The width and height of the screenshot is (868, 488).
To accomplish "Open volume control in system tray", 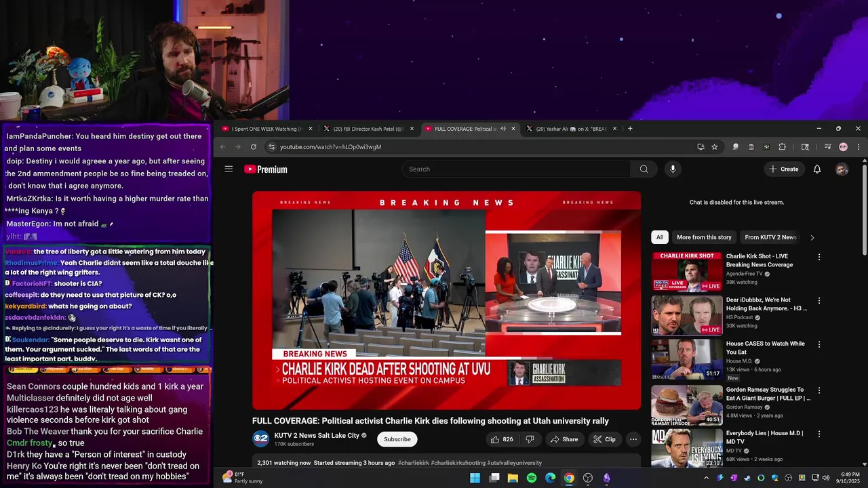I will 825,478.
